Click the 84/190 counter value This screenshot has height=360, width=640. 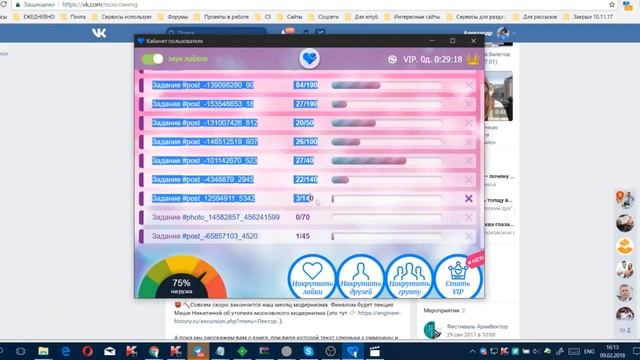[306, 85]
